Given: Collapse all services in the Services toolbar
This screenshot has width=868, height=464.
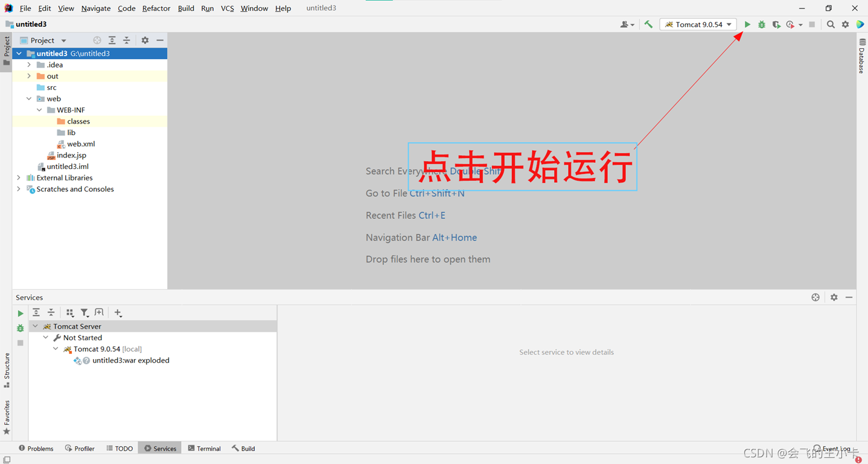Looking at the screenshot, I should (51, 313).
